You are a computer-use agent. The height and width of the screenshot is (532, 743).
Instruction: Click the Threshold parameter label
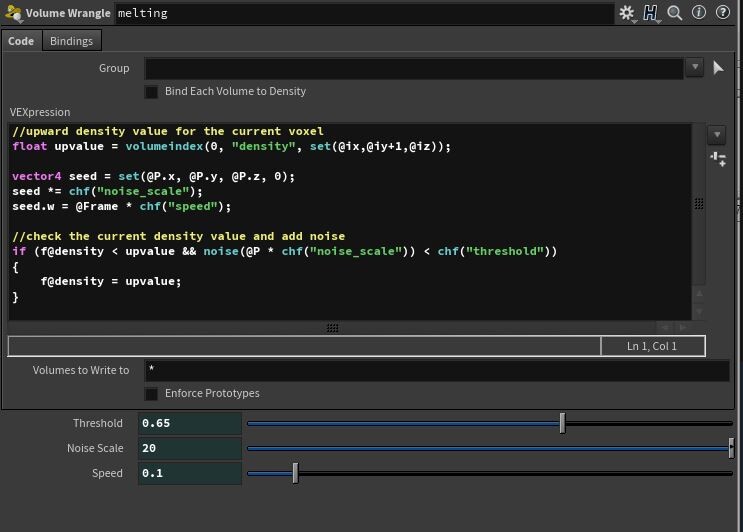coord(98,423)
